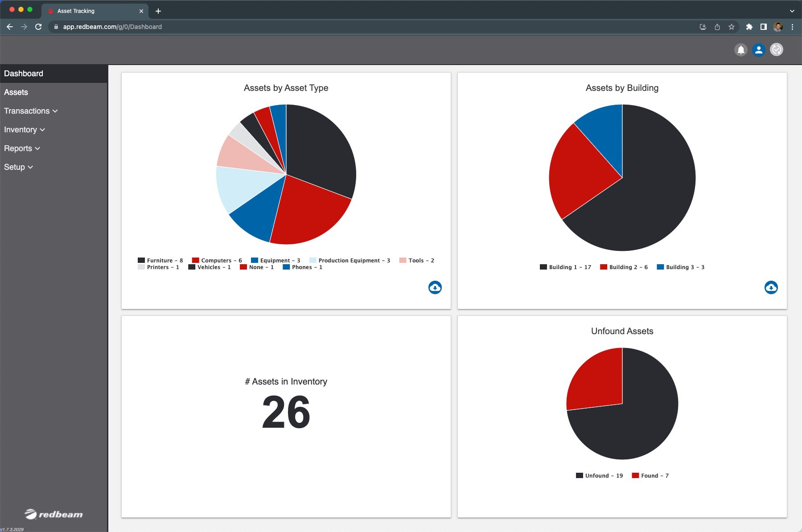Toggle Production Equipment legend swatch
The height and width of the screenshot is (532, 802).
click(313, 260)
